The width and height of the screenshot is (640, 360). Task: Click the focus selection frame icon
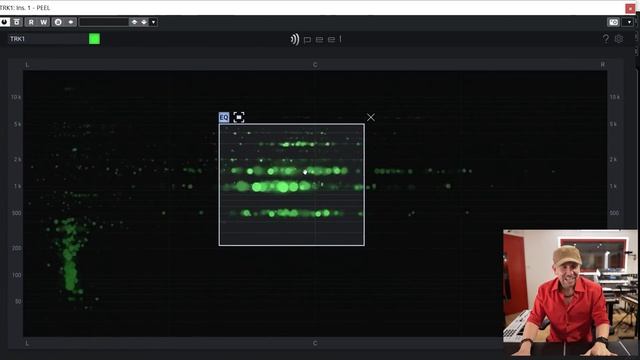coord(239,118)
